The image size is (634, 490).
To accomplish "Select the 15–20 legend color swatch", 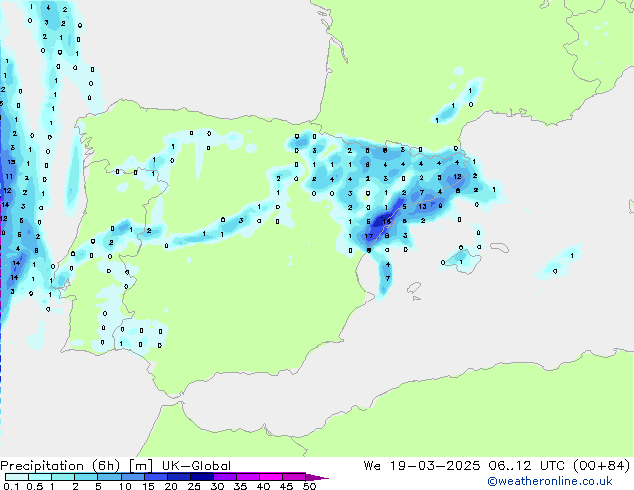I will [x=156, y=477].
